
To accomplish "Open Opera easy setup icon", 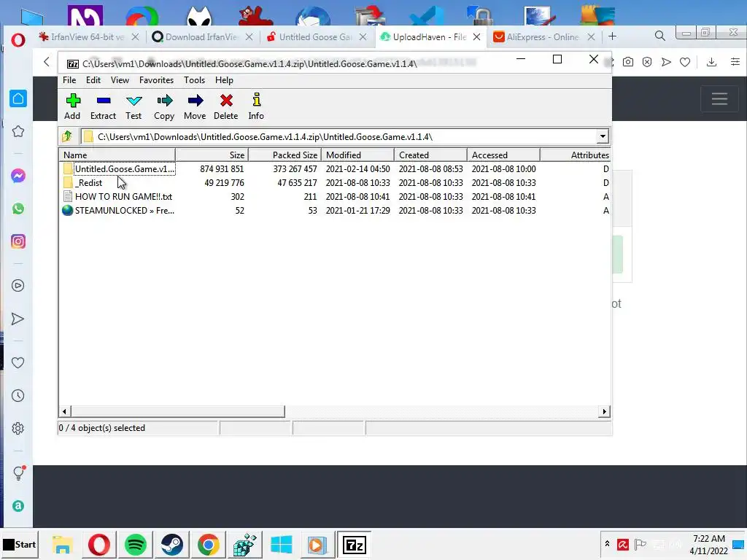I will click(x=735, y=62).
